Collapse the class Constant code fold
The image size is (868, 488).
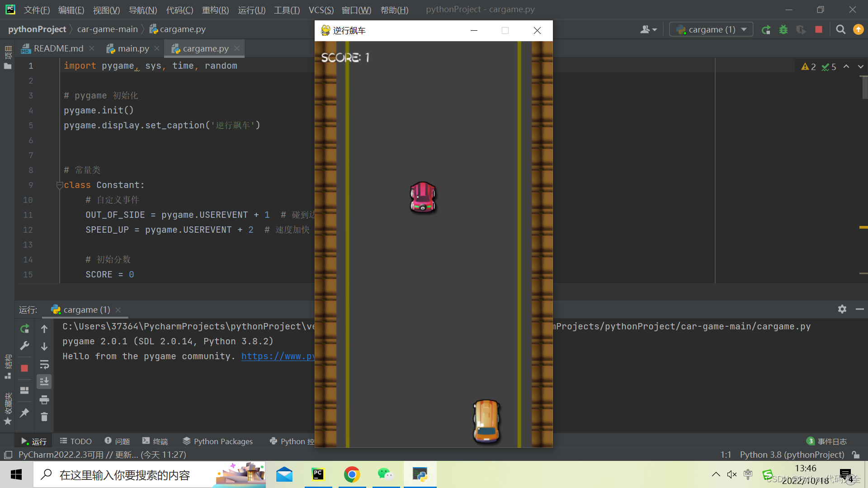coord(59,185)
